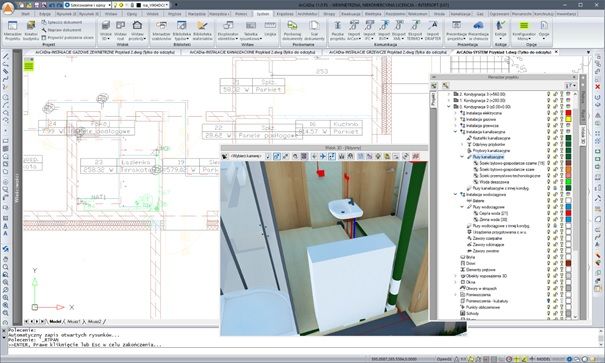Expand the Kondygnacja 3 tree node
The width and height of the screenshot is (605, 363).
pyautogui.click(x=449, y=94)
